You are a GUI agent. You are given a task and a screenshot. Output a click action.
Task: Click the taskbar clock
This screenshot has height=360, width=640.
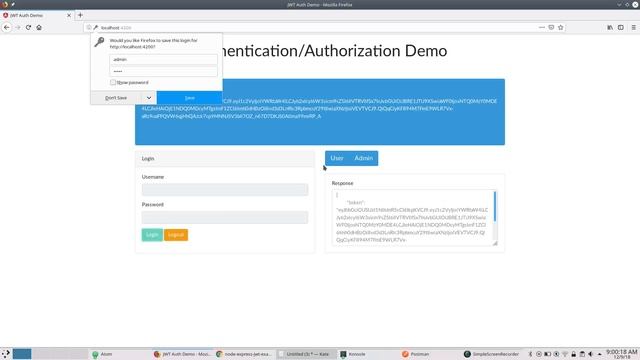coord(622,354)
